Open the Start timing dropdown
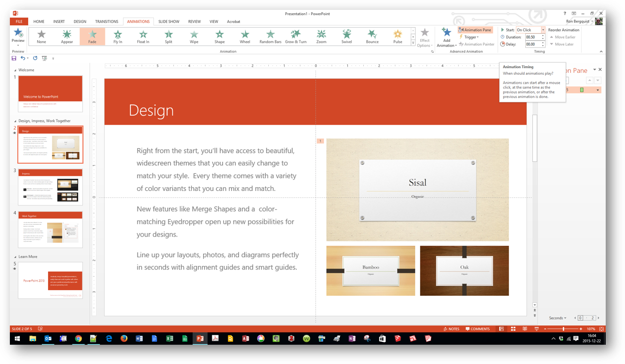 543,30
